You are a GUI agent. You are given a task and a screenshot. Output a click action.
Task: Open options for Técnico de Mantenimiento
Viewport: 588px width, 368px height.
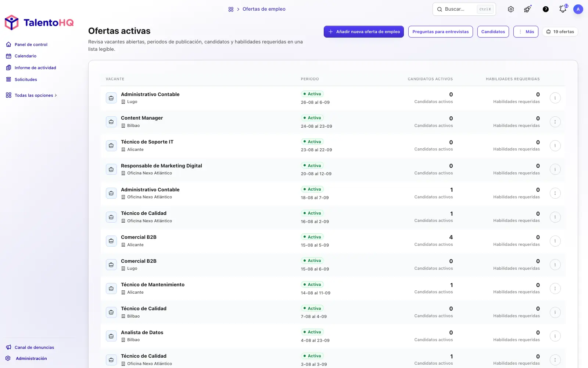(555, 289)
